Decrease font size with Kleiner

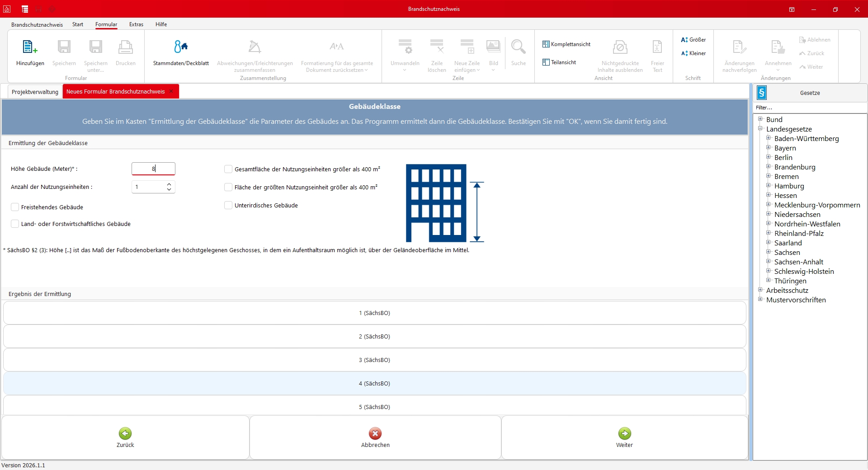[x=693, y=53]
